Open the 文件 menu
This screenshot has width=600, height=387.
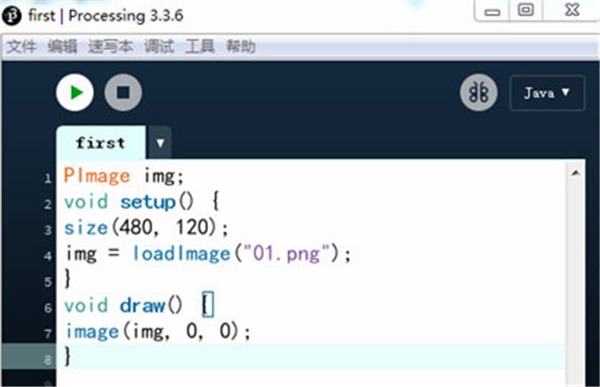(22, 47)
